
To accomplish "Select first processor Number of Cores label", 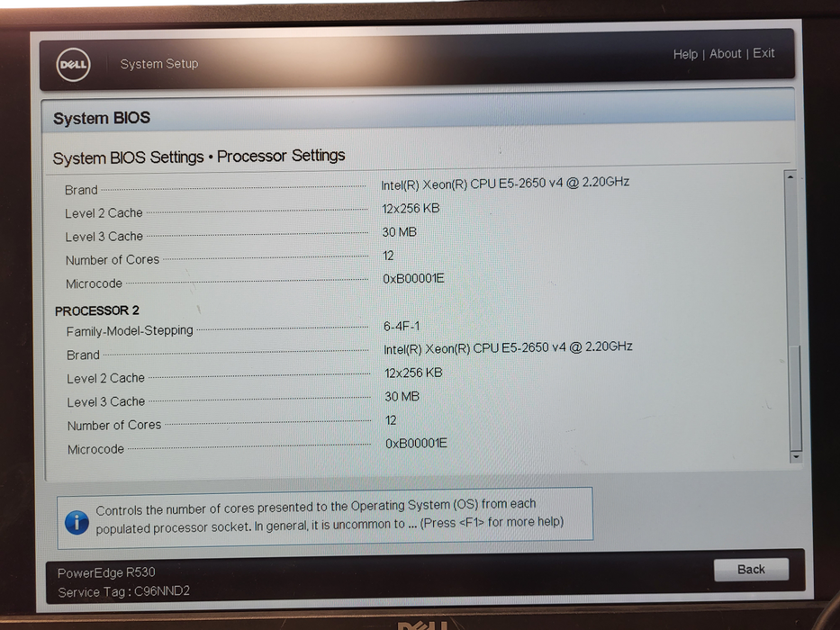I will [x=113, y=260].
